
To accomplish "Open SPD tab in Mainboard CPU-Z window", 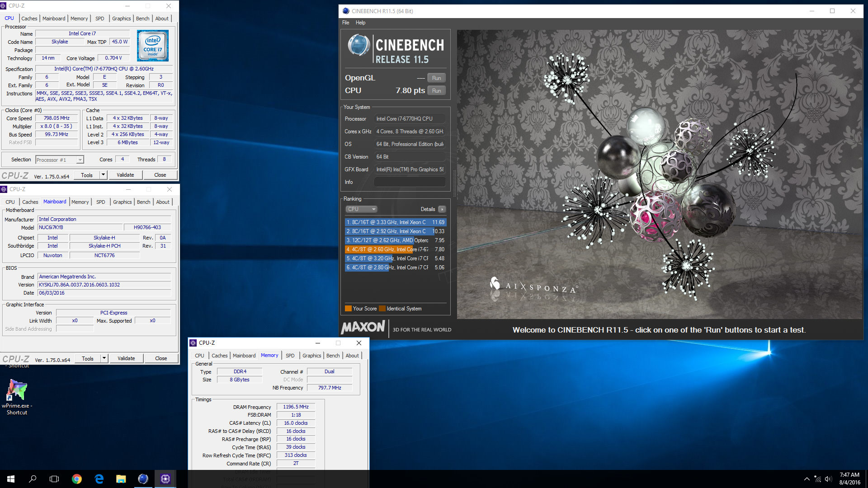I will [x=101, y=202].
